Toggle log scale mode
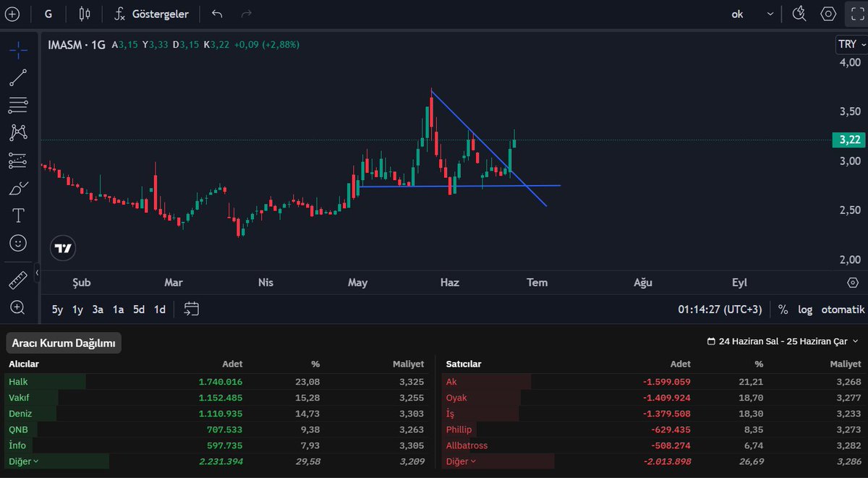 point(805,310)
